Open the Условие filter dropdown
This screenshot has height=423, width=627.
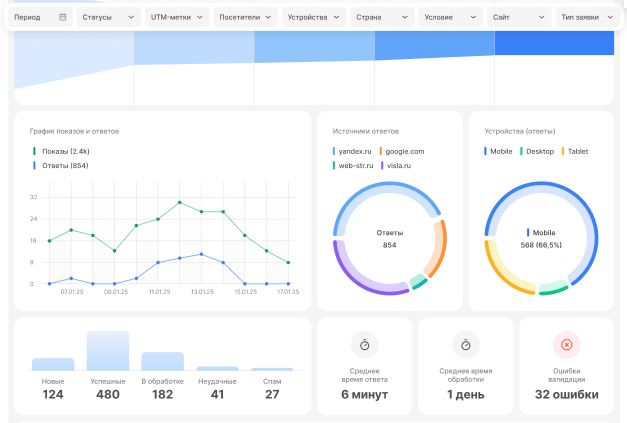click(451, 17)
